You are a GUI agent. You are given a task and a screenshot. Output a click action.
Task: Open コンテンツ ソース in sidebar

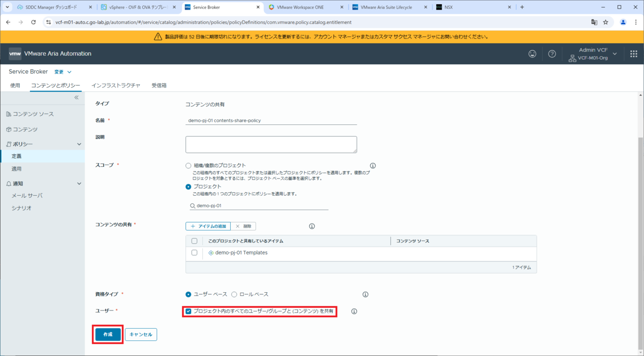33,114
